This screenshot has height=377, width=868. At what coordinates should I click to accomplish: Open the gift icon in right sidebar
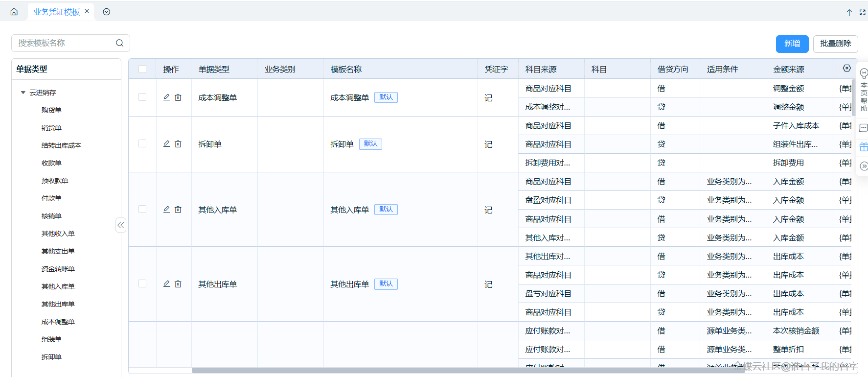(x=864, y=147)
